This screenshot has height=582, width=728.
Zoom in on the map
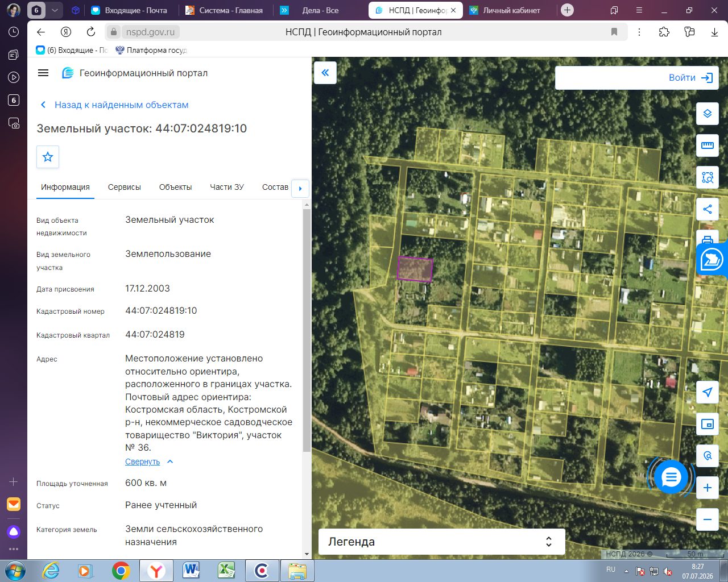pos(708,488)
